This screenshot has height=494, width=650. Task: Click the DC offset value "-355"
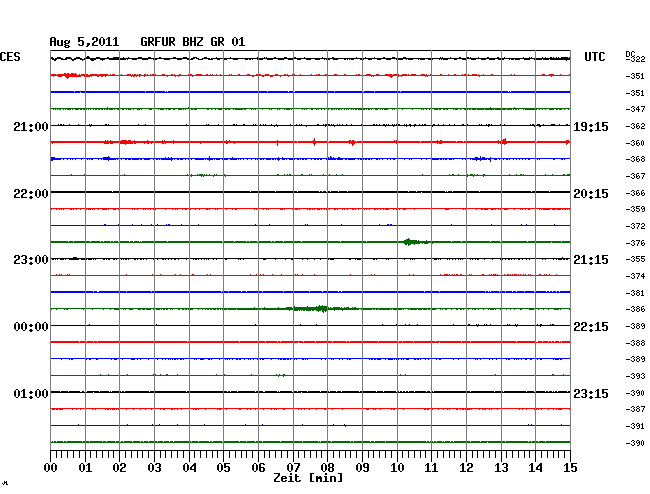pos(635,259)
